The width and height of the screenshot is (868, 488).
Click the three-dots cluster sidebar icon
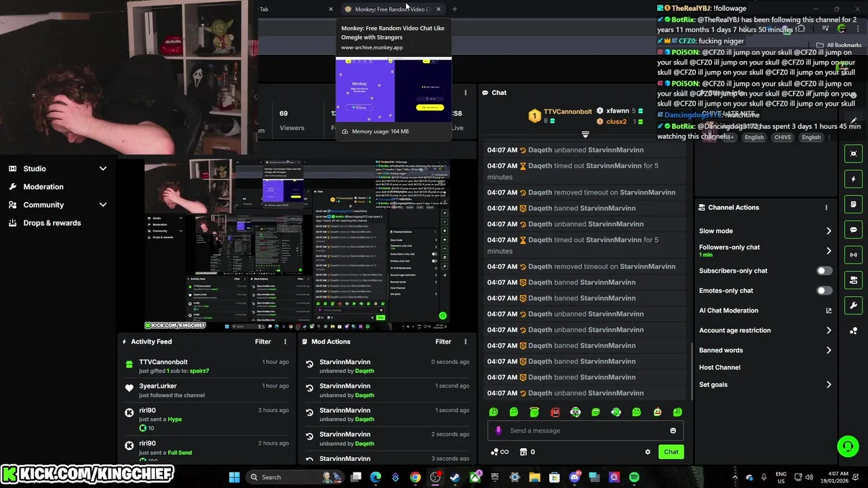coord(854,331)
